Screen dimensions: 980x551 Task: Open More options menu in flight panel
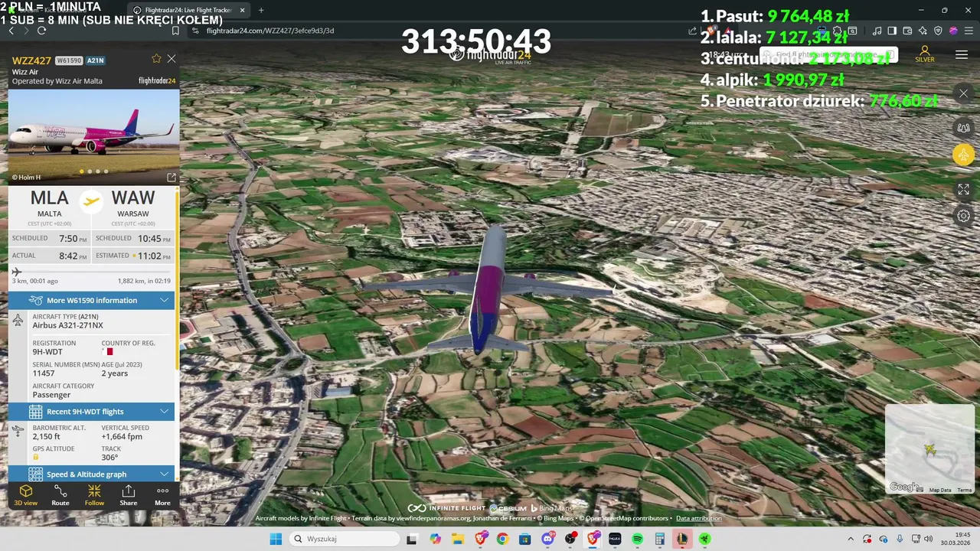[x=162, y=495]
